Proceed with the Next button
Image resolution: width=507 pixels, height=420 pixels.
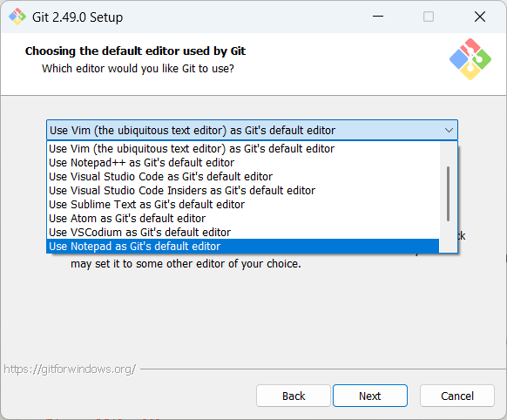[370, 396]
